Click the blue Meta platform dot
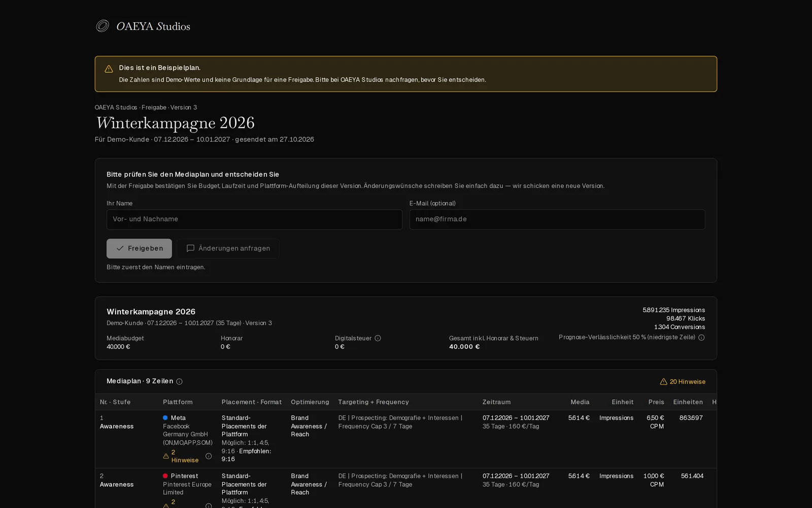The height and width of the screenshot is (508, 812). [x=165, y=418]
